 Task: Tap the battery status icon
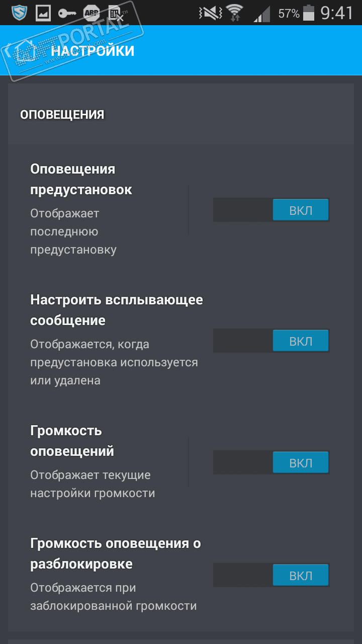309,13
